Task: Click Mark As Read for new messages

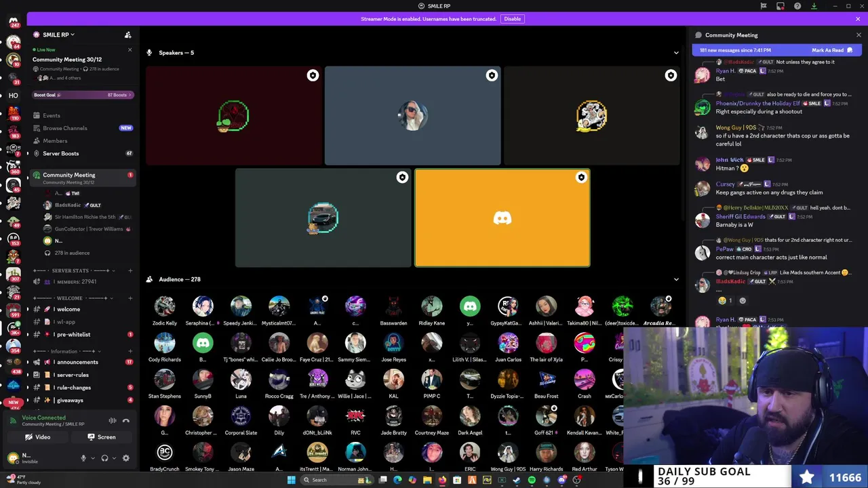Action: 831,50
